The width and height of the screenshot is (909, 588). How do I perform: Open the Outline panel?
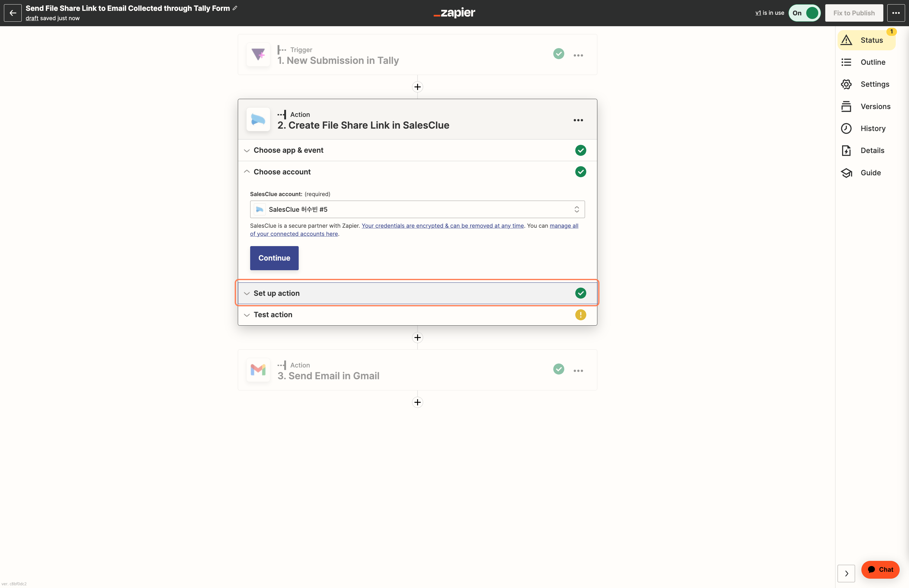[867, 62]
